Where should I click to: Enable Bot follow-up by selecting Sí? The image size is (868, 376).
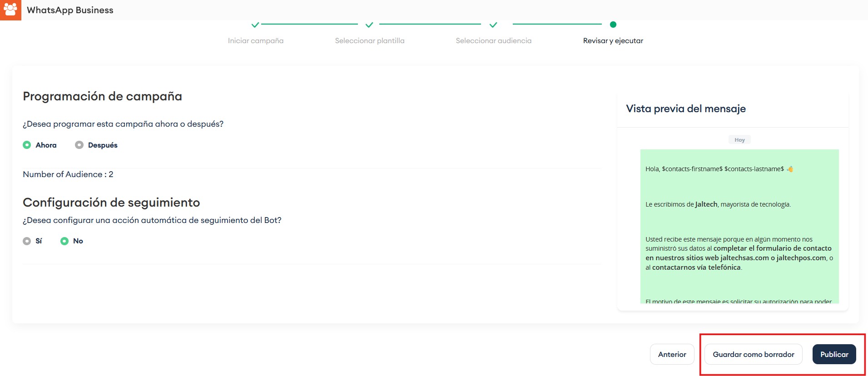tap(27, 241)
